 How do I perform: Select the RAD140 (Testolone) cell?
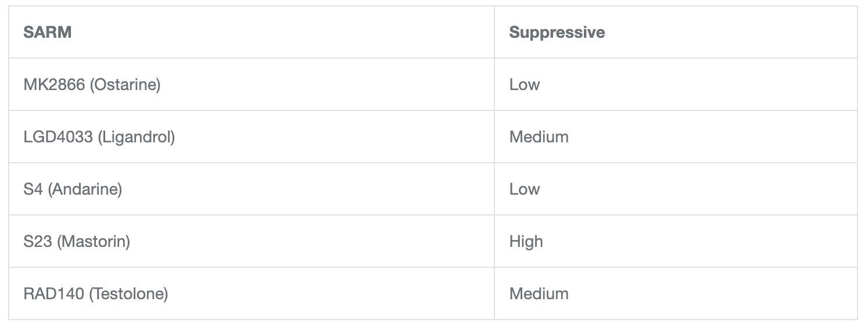click(252, 293)
